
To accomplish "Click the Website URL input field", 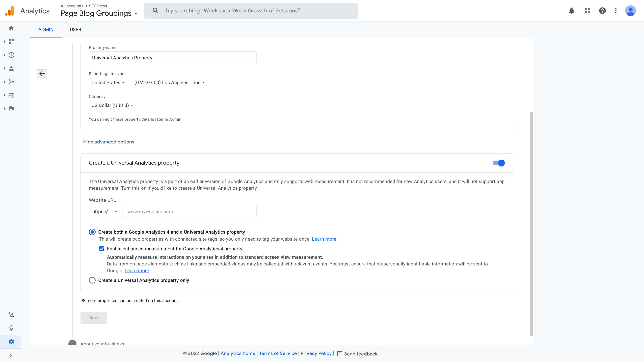I will tap(190, 212).
